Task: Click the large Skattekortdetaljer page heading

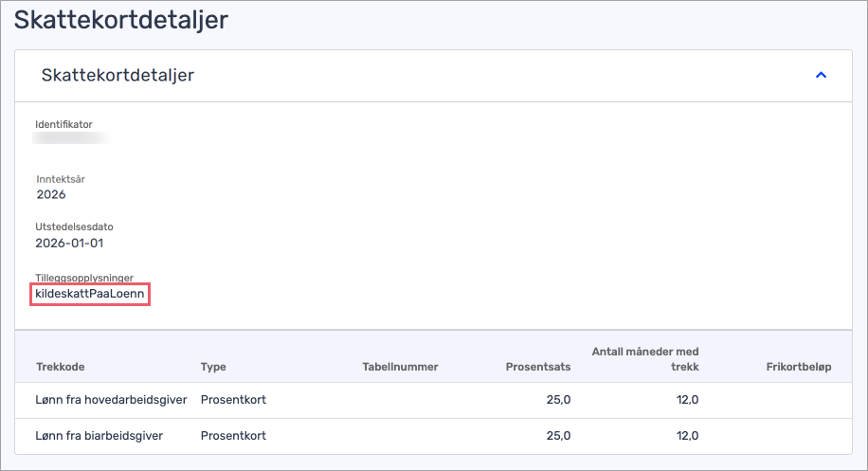Action: pos(120,20)
